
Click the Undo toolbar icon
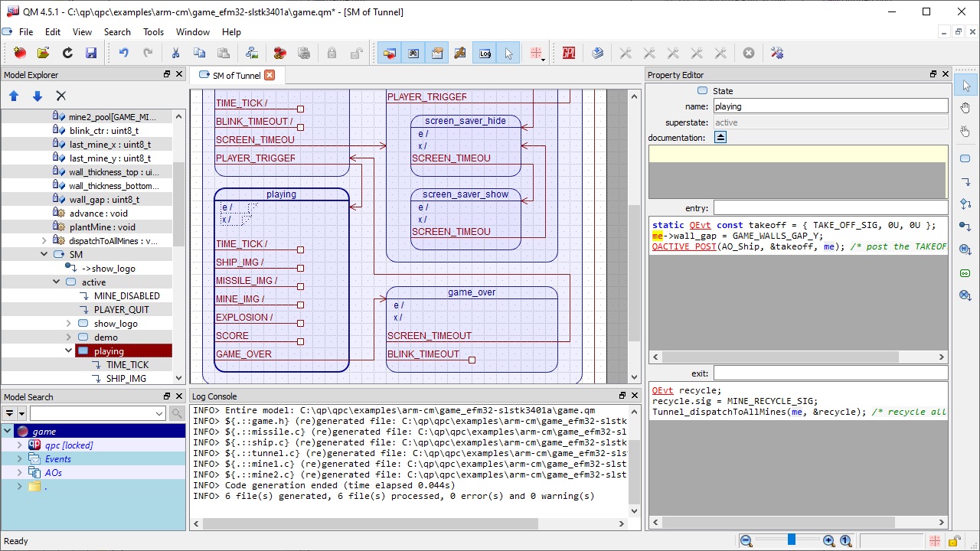(123, 53)
